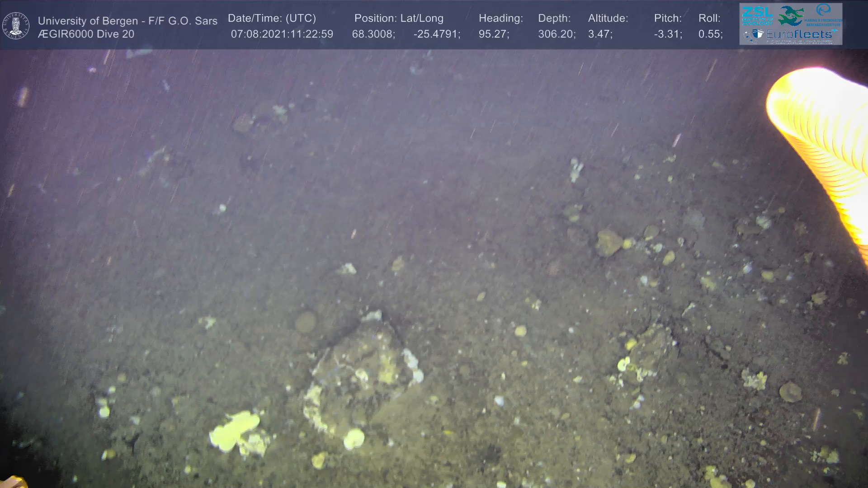Click the Pitch value -3.31
The image size is (868, 488).
point(668,34)
